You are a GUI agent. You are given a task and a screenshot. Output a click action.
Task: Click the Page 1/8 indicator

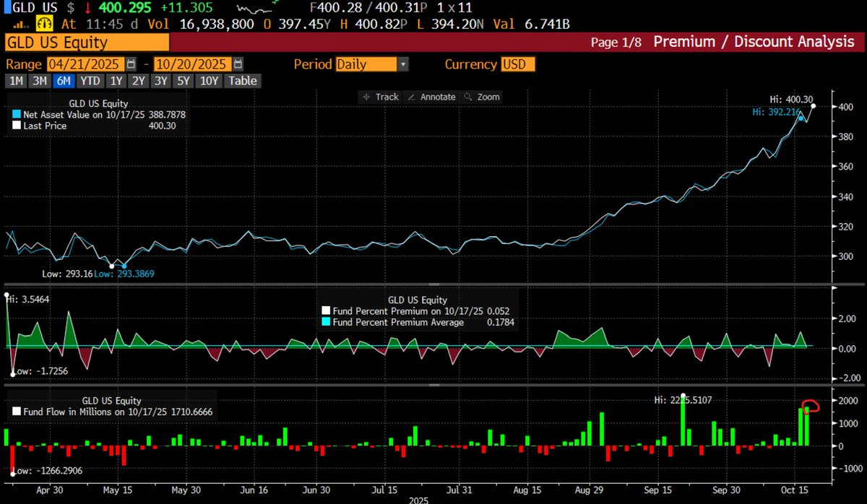click(615, 43)
